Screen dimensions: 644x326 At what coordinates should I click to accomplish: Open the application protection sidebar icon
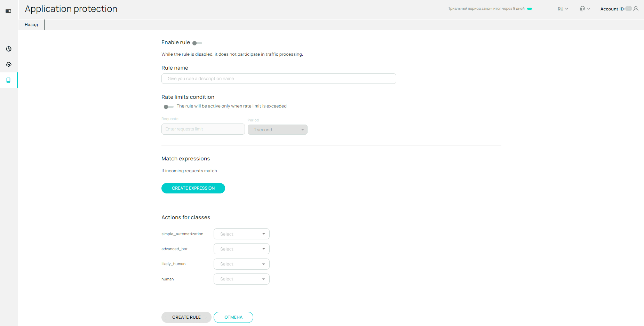[x=8, y=80]
